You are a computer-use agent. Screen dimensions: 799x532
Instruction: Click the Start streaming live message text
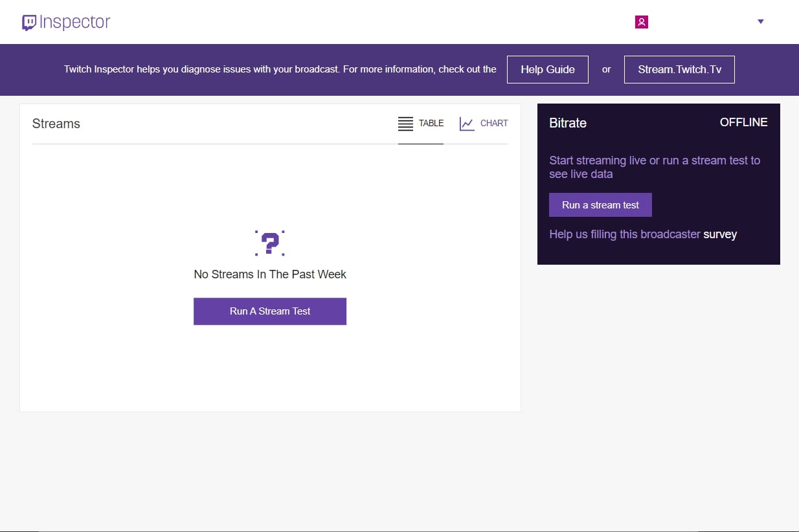(x=655, y=167)
